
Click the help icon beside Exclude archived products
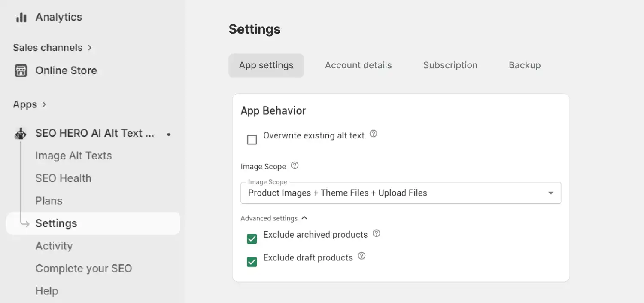tap(377, 233)
